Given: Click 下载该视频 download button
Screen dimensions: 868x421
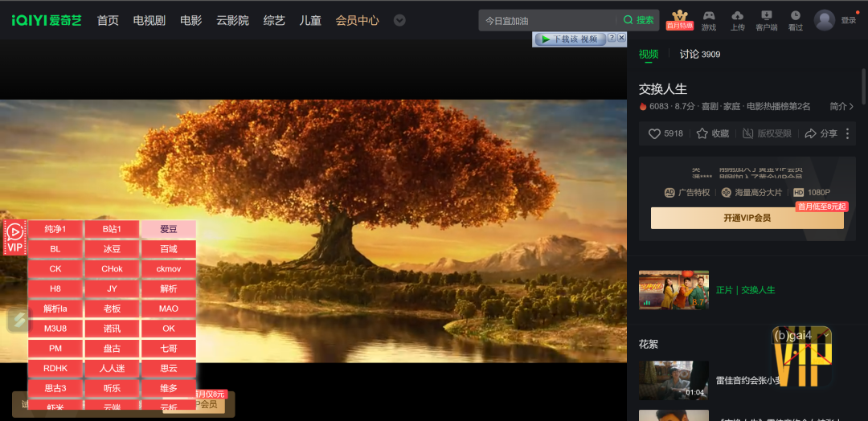Looking at the screenshot, I should click(570, 39).
